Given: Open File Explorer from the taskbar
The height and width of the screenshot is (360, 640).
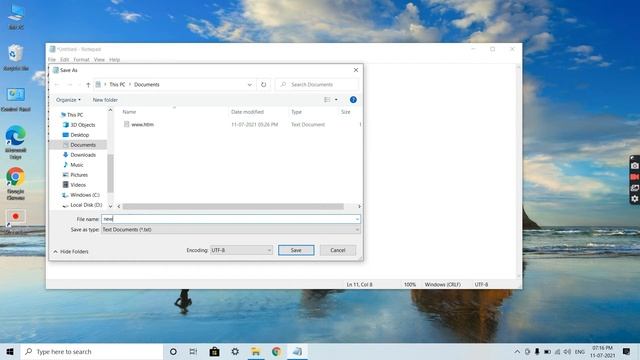Looking at the screenshot, I should [256, 351].
